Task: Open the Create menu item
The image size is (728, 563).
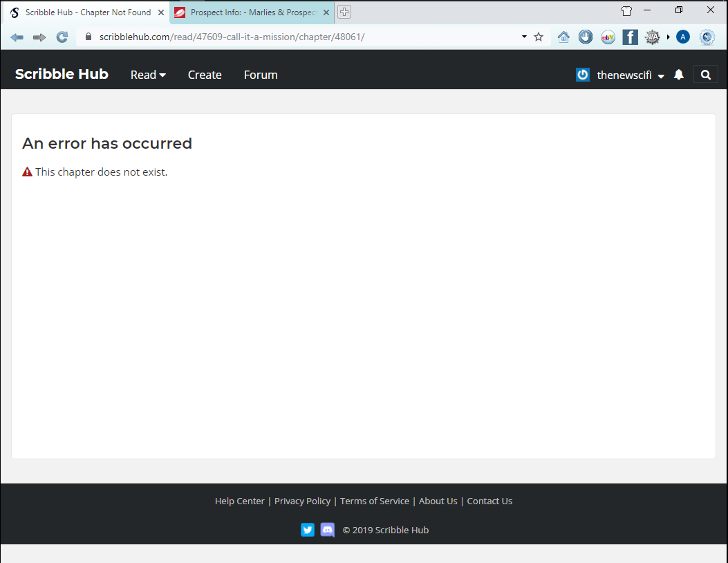Action: coord(205,75)
